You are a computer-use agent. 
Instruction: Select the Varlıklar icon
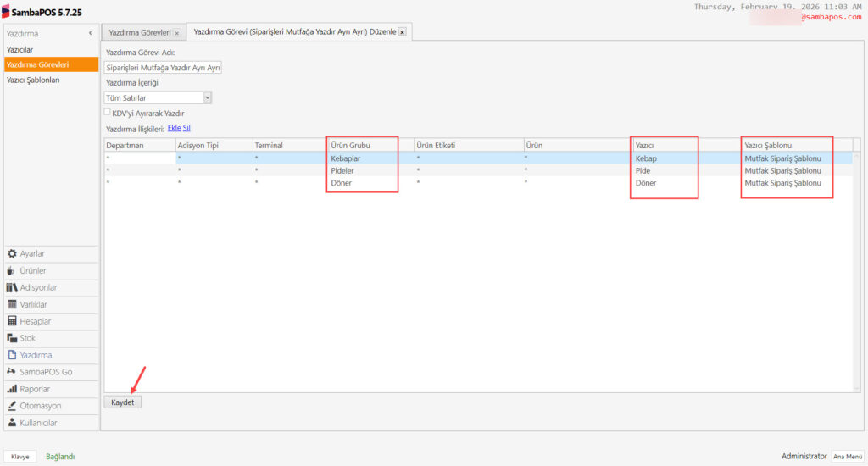coord(12,304)
